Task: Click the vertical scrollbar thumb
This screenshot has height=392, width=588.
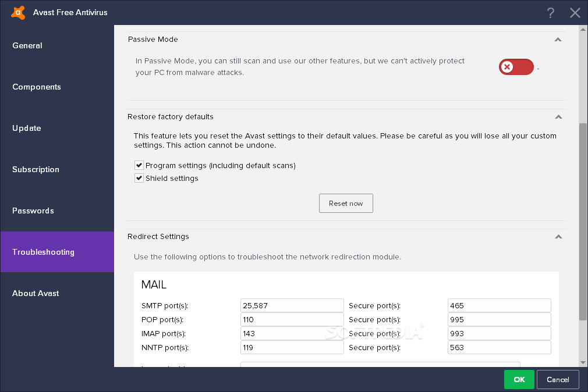Action: pos(583,222)
